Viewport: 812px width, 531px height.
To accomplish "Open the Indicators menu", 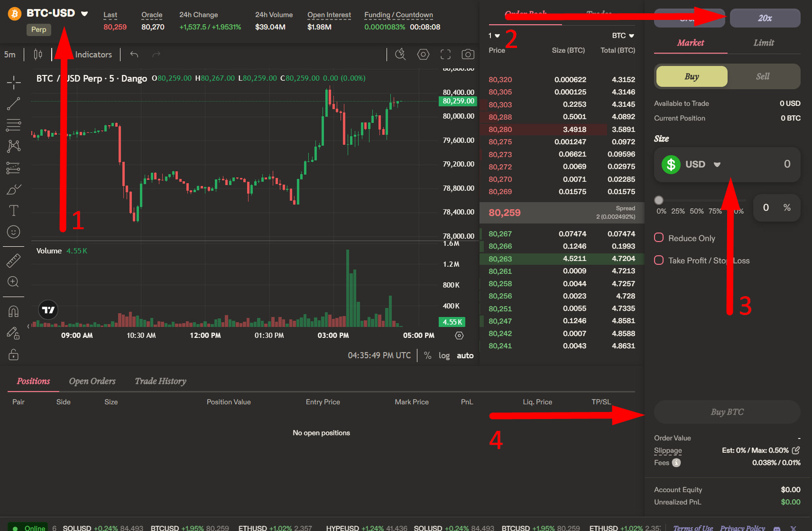I will point(93,55).
